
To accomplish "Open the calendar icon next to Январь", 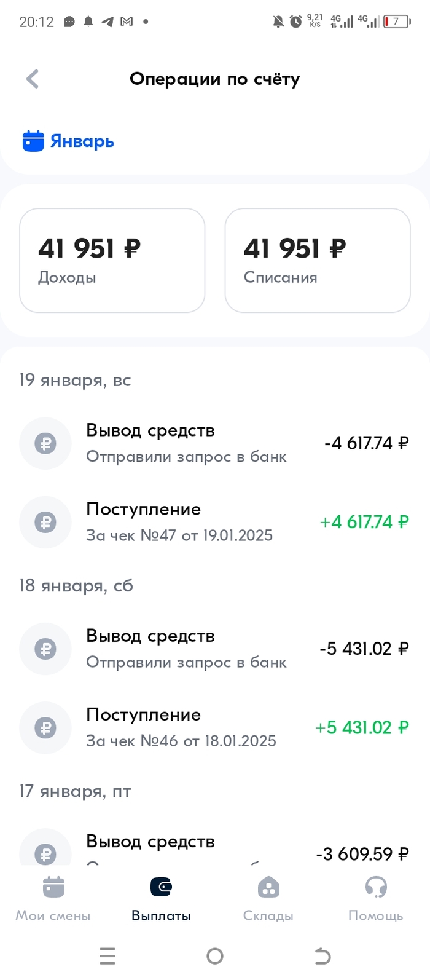I will [33, 141].
